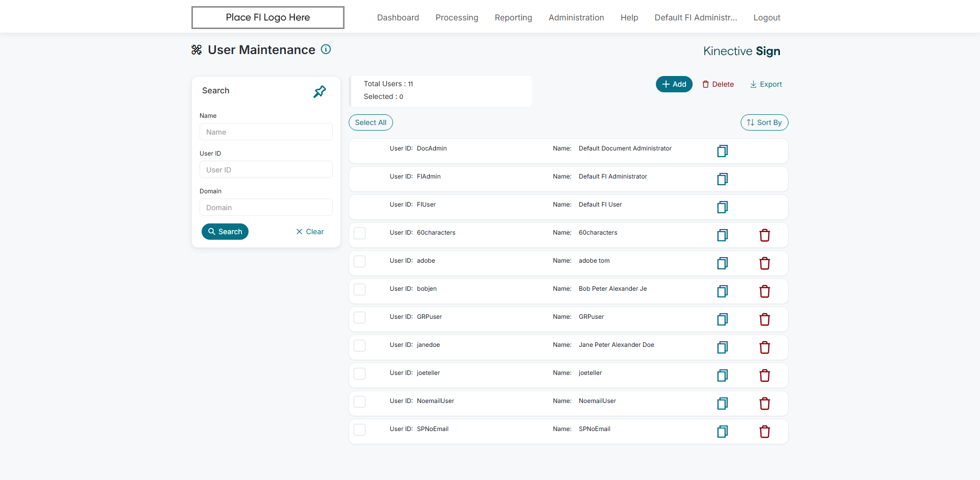
Task: Focus the Name search field
Action: 266,132
